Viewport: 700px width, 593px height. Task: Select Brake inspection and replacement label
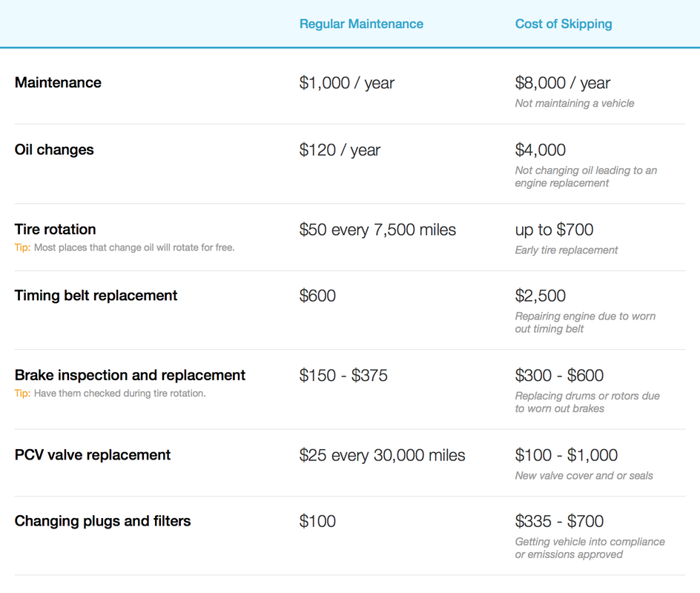(130, 375)
